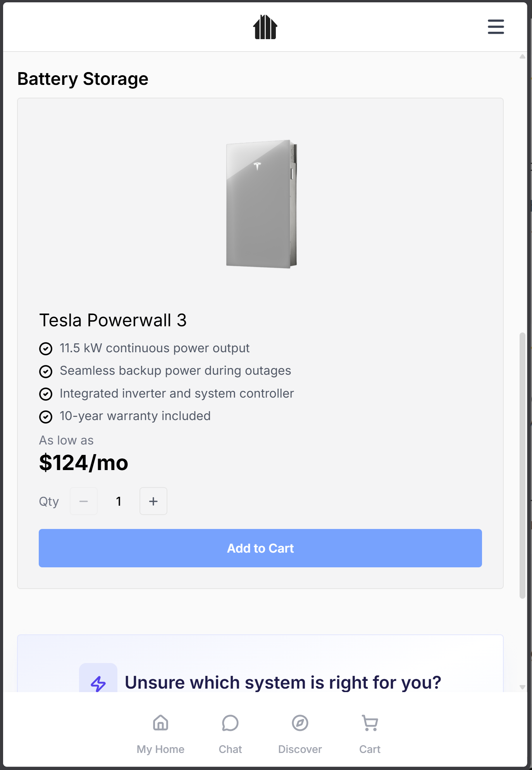This screenshot has width=532, height=770.
Task: Add Tesla Powerwall 3 to cart
Action: pos(260,548)
